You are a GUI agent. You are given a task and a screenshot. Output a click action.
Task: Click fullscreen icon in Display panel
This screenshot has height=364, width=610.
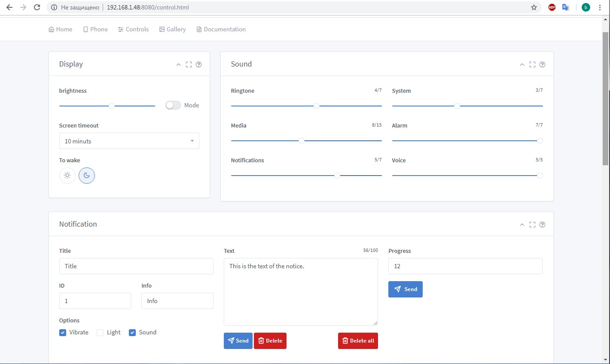point(189,64)
